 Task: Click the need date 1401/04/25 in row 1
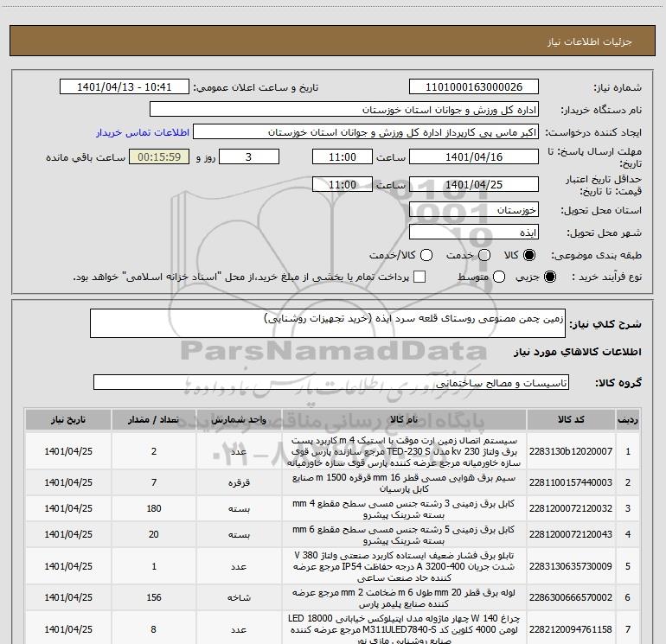(68, 451)
